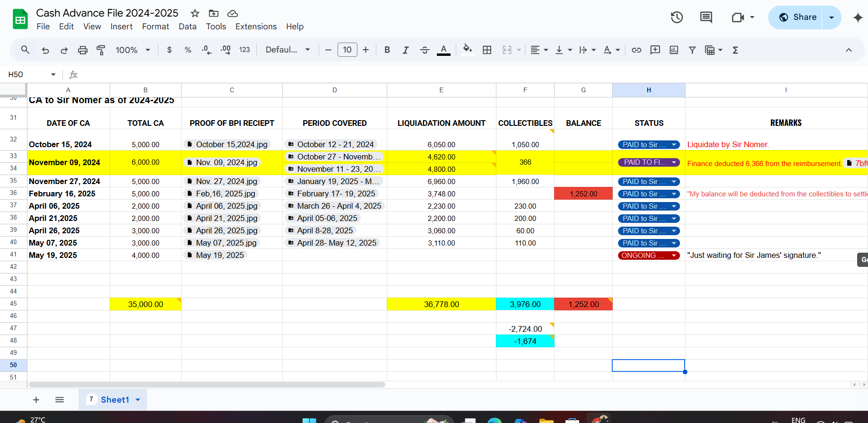Viewport: 868px width, 423px height.
Task: Select the red 1,252.00 balance cell in row 36
Action: (583, 194)
